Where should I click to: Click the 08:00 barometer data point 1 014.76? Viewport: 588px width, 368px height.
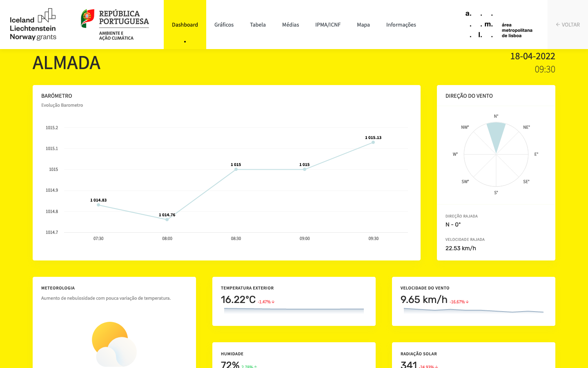pos(167,220)
